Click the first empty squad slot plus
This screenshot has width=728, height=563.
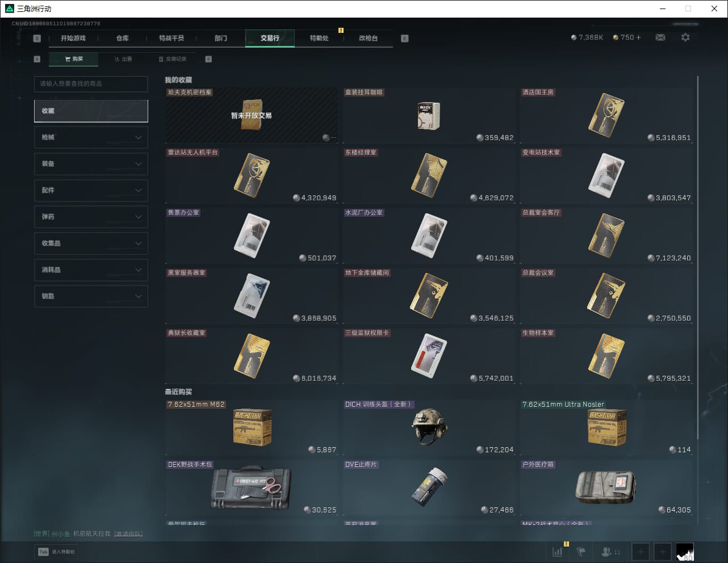[641, 551]
